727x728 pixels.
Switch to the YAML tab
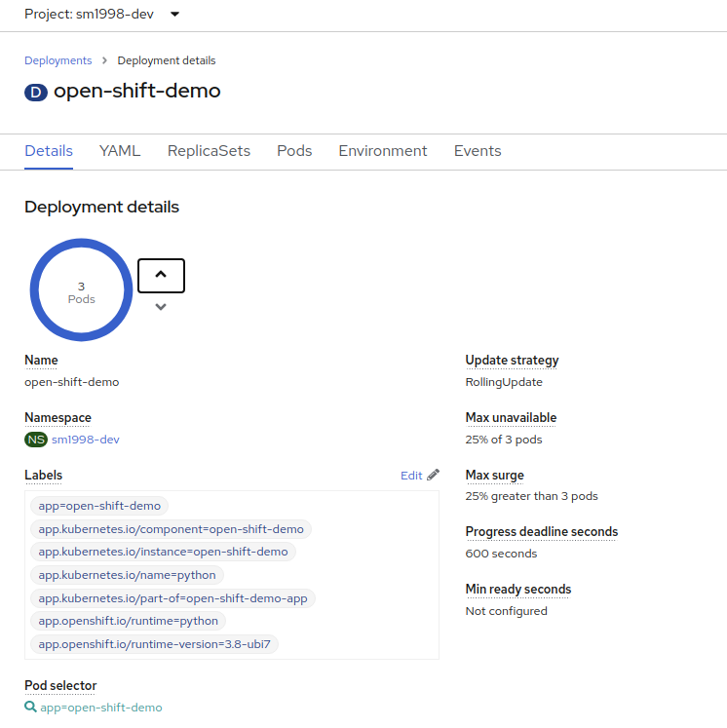click(120, 151)
